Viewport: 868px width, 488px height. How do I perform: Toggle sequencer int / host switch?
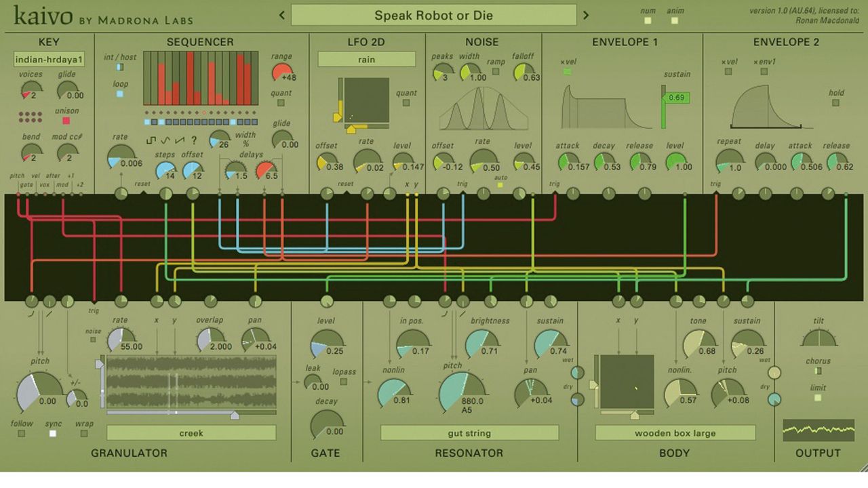tap(120, 67)
